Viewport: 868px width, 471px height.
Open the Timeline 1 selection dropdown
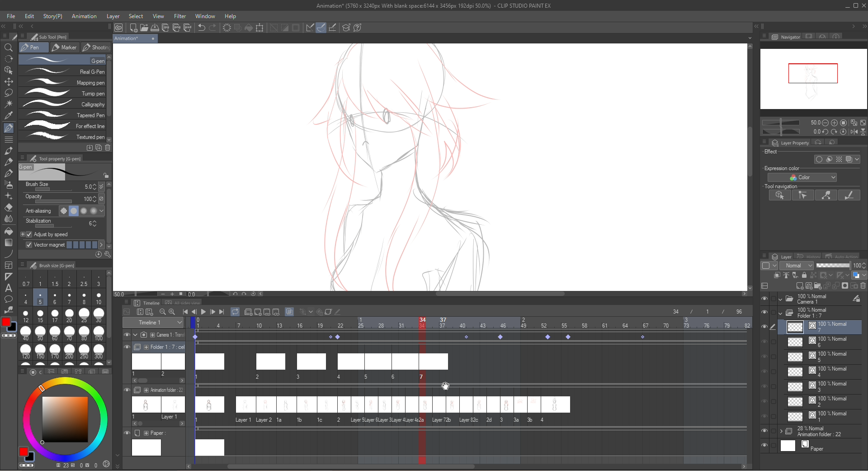(x=153, y=323)
